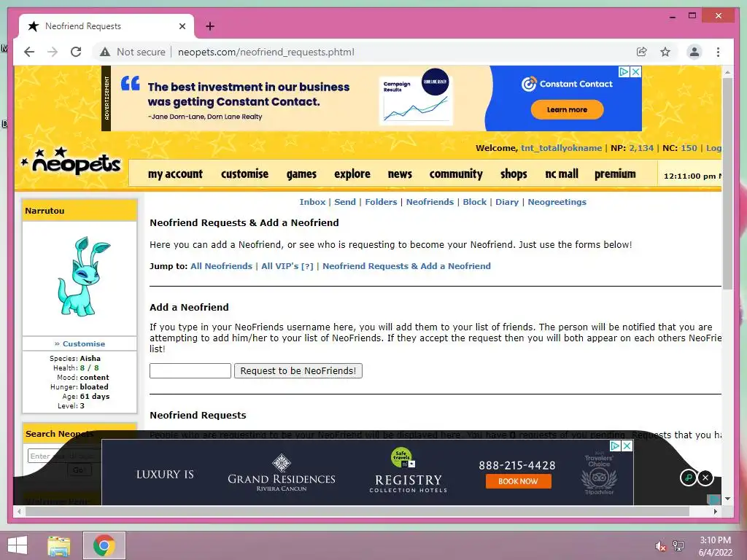747x560 pixels.
Task: Open the customise menu
Action: [244, 174]
